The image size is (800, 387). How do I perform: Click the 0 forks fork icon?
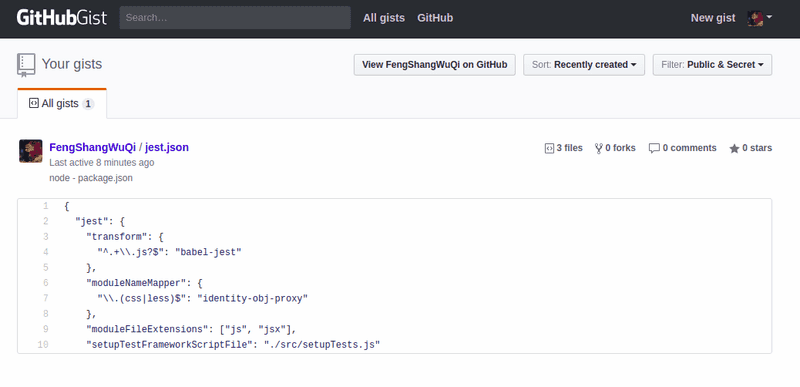pos(598,148)
